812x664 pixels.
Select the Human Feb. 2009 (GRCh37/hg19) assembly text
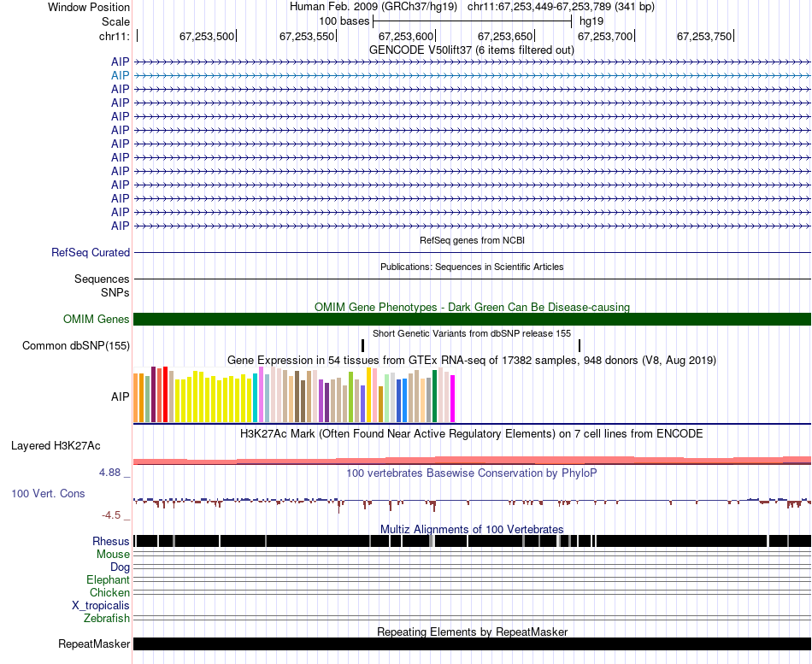pos(373,7)
